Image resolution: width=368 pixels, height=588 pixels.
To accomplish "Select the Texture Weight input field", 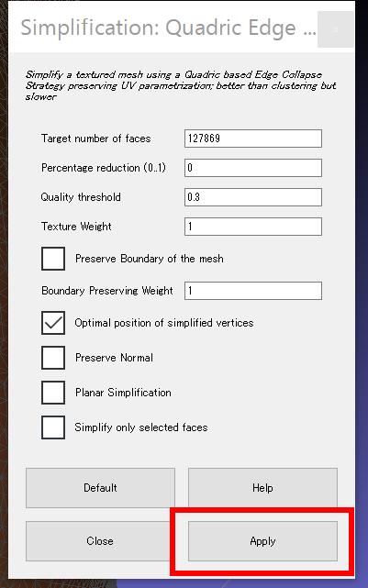I will (253, 227).
